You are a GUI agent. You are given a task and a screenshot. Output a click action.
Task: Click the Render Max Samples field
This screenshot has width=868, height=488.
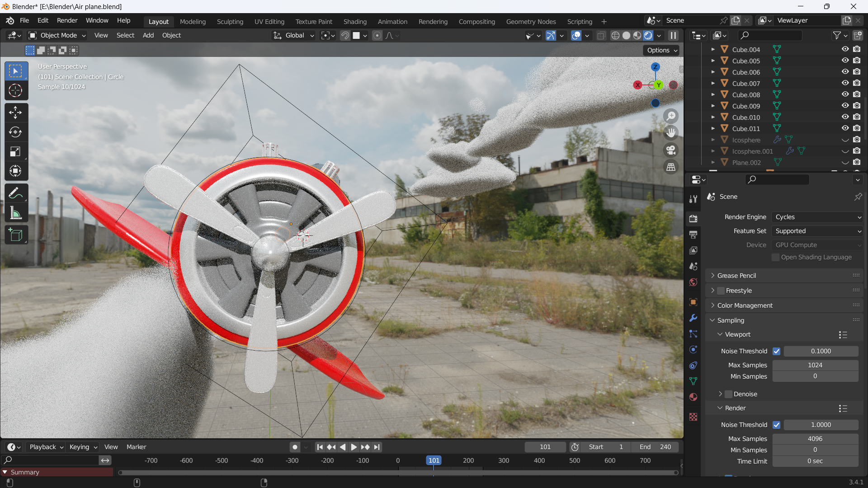[x=815, y=439]
